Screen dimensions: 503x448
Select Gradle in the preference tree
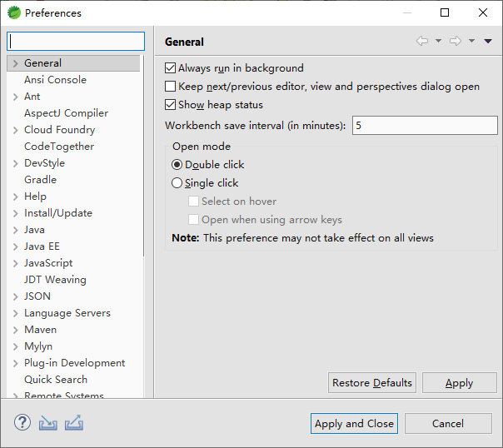(x=41, y=180)
